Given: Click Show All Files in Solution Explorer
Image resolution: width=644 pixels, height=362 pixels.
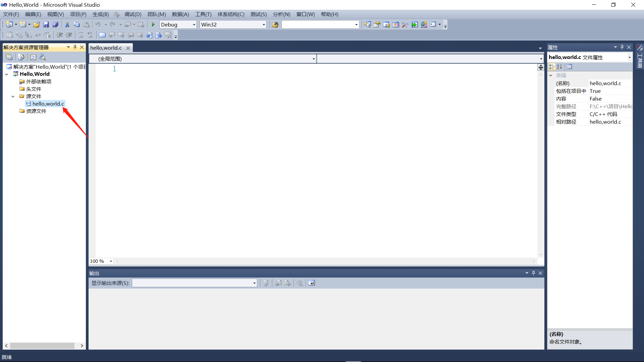Looking at the screenshot, I should coord(21,57).
